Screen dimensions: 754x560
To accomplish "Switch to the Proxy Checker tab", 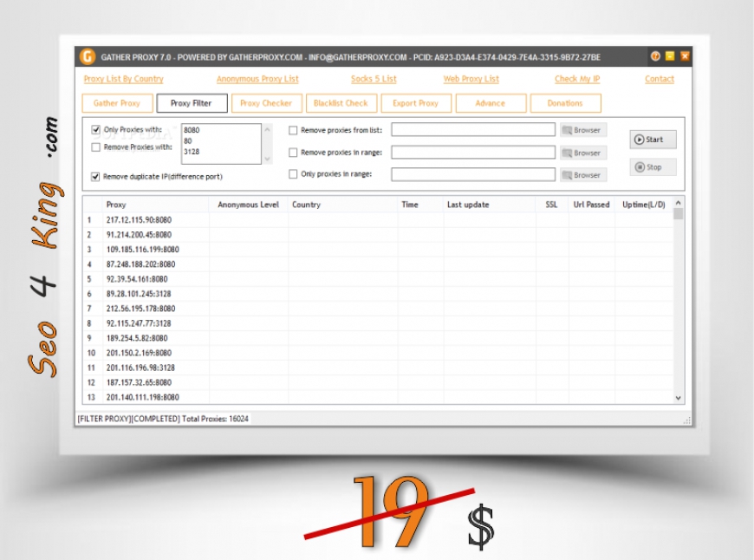I will pos(266,103).
